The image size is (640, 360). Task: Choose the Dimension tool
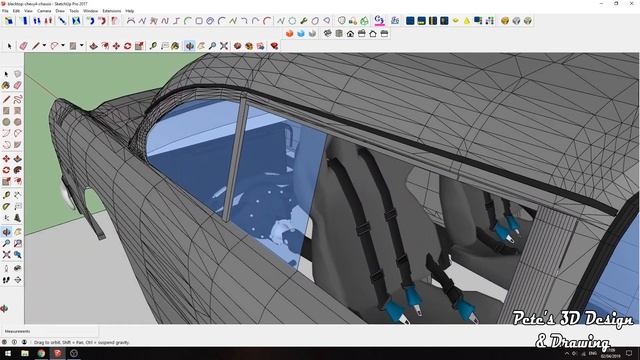pos(18,196)
